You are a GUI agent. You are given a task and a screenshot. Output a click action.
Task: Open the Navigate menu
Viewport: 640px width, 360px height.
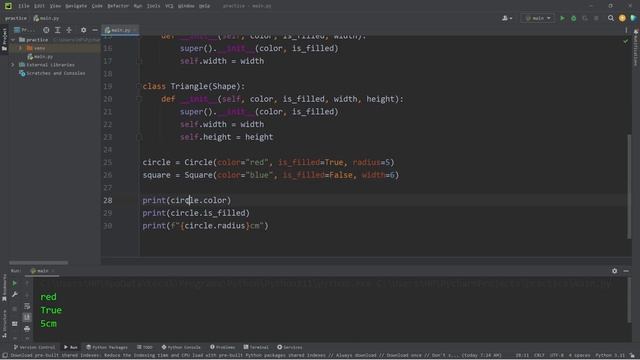pos(76,6)
